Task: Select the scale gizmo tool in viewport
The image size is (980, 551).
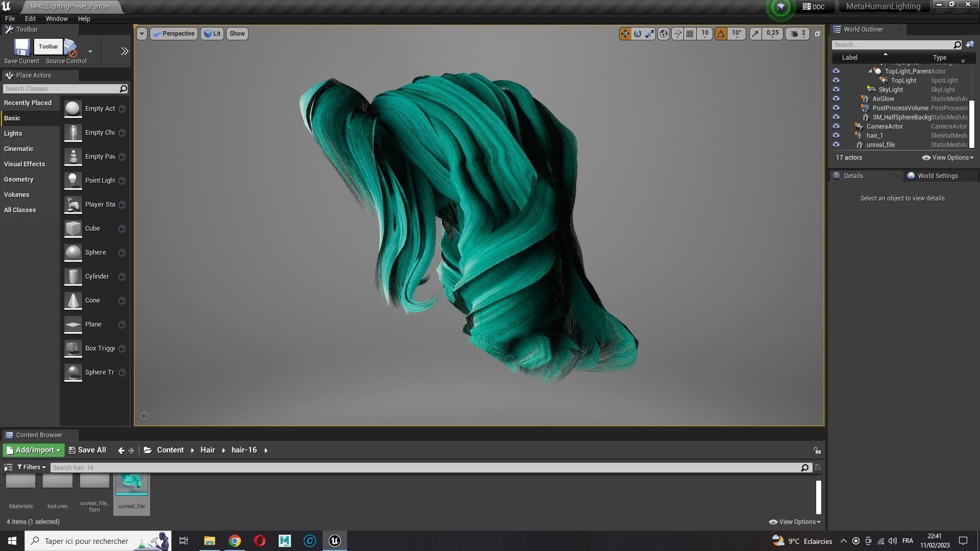Action: (x=650, y=34)
